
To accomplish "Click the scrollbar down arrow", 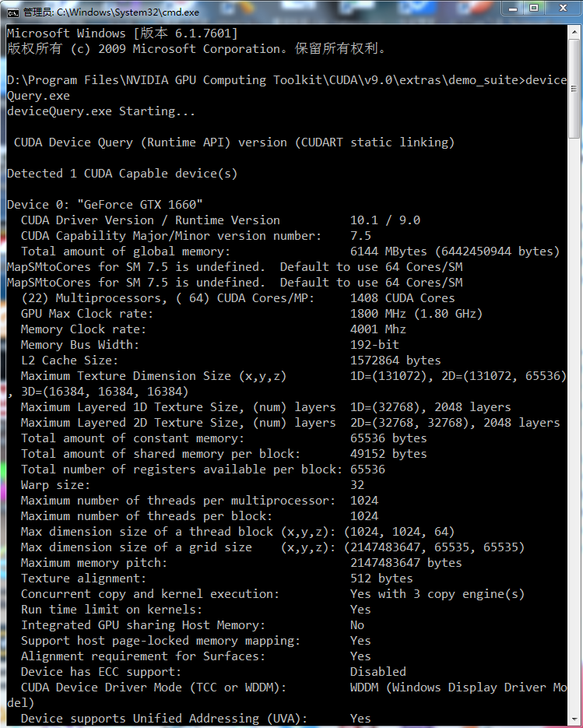I will point(574,720).
